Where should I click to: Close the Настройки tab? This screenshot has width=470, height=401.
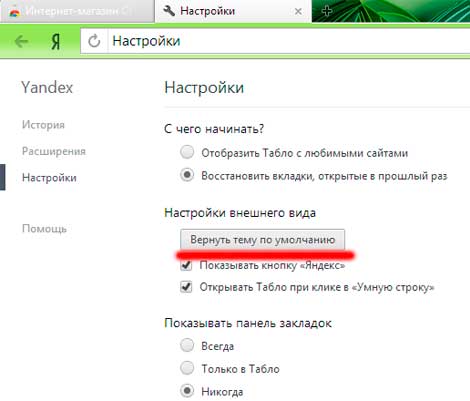click(x=298, y=12)
